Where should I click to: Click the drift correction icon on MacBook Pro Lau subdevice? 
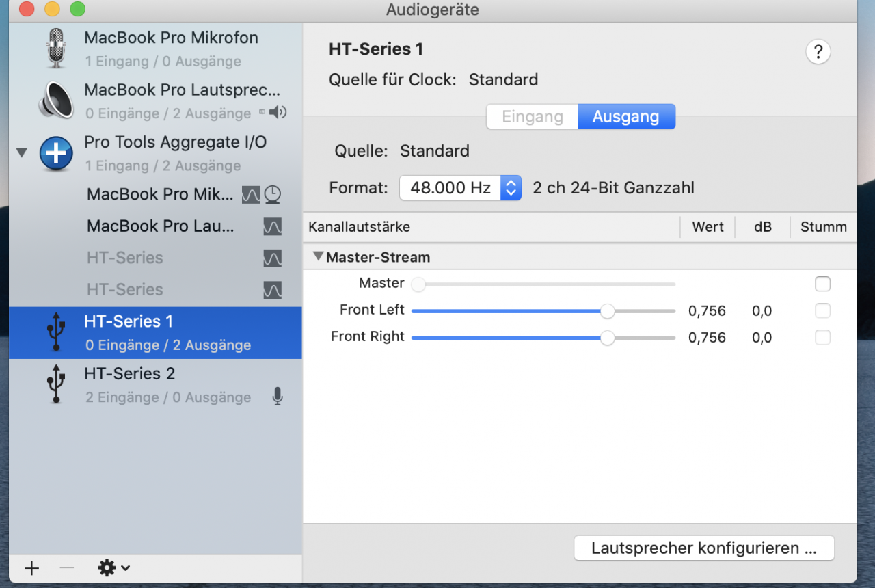click(x=272, y=226)
